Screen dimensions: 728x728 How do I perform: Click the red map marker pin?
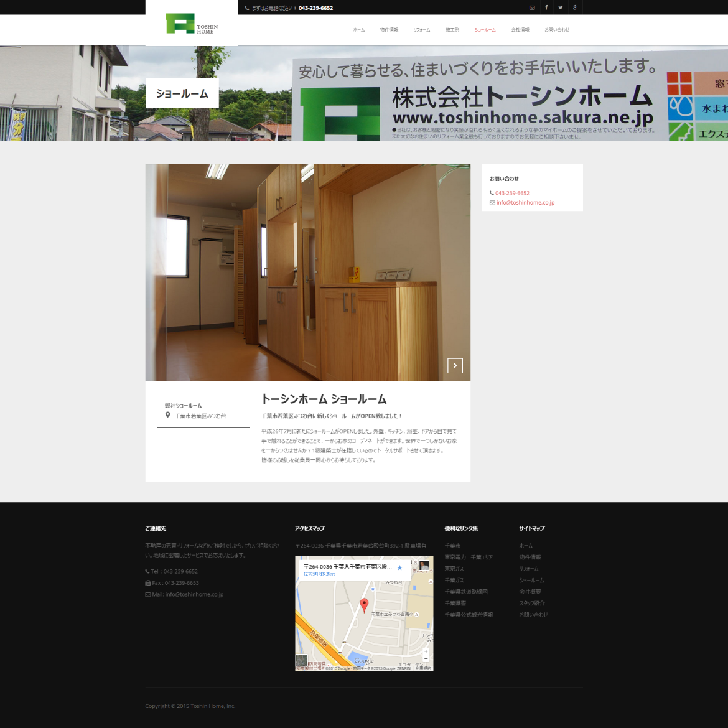coord(365,605)
